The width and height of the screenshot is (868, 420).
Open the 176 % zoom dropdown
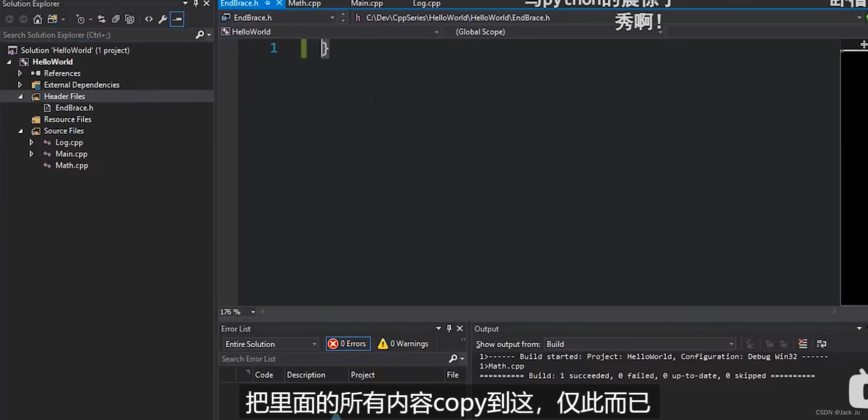pos(253,312)
